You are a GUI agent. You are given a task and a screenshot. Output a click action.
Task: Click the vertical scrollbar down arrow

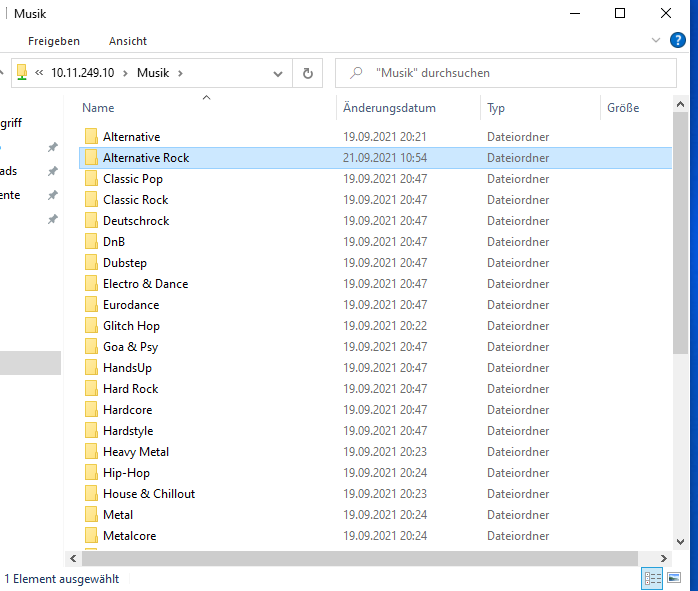[680, 542]
